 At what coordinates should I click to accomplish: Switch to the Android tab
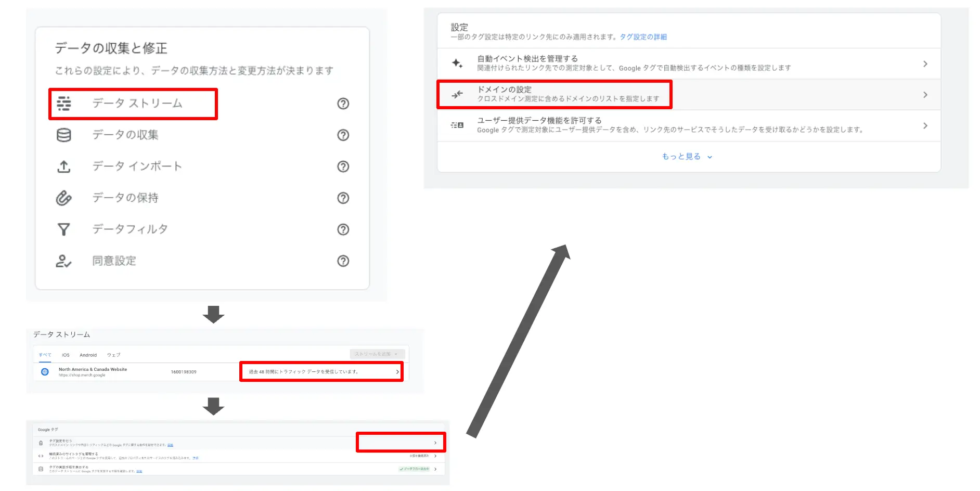88,355
